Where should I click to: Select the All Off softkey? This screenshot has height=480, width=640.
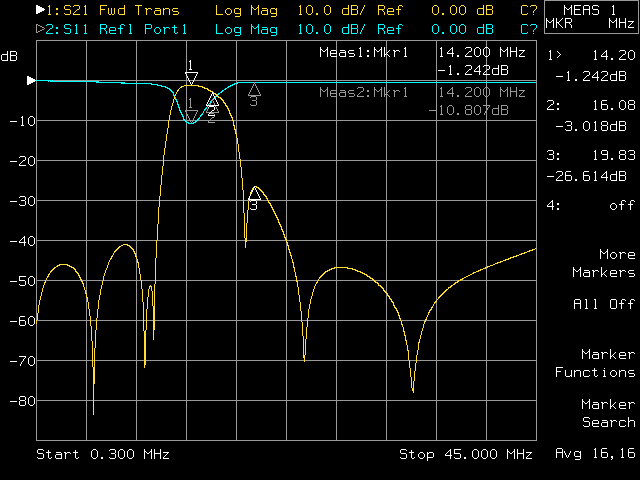point(604,304)
